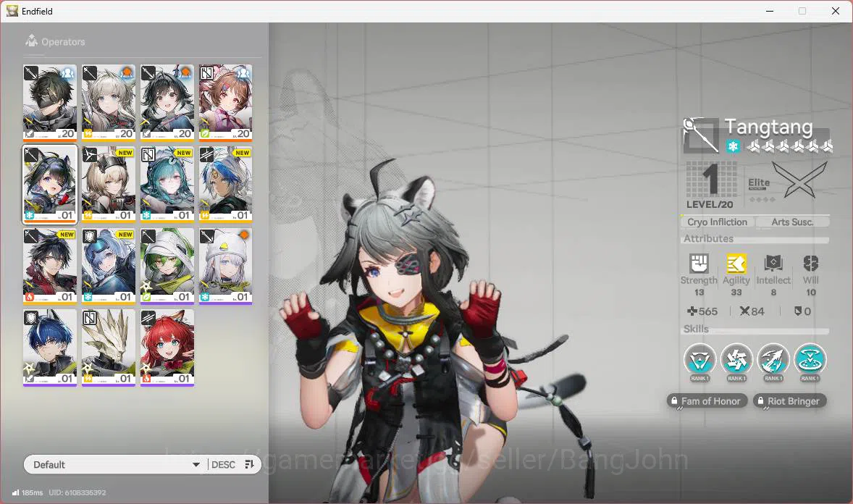The height and width of the screenshot is (504, 853).
Task: Click the Tangtang name text
Action: [769, 127]
